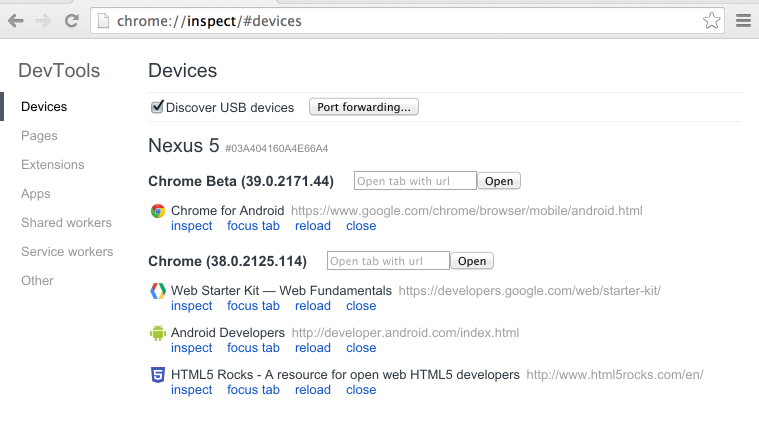Screen dimensions: 759x424
Task: Go to Service workers section
Action: point(67,252)
